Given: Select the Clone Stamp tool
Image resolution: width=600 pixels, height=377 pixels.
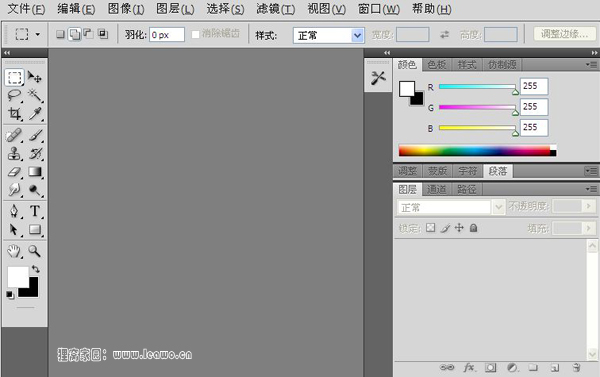Looking at the screenshot, I should [14, 153].
